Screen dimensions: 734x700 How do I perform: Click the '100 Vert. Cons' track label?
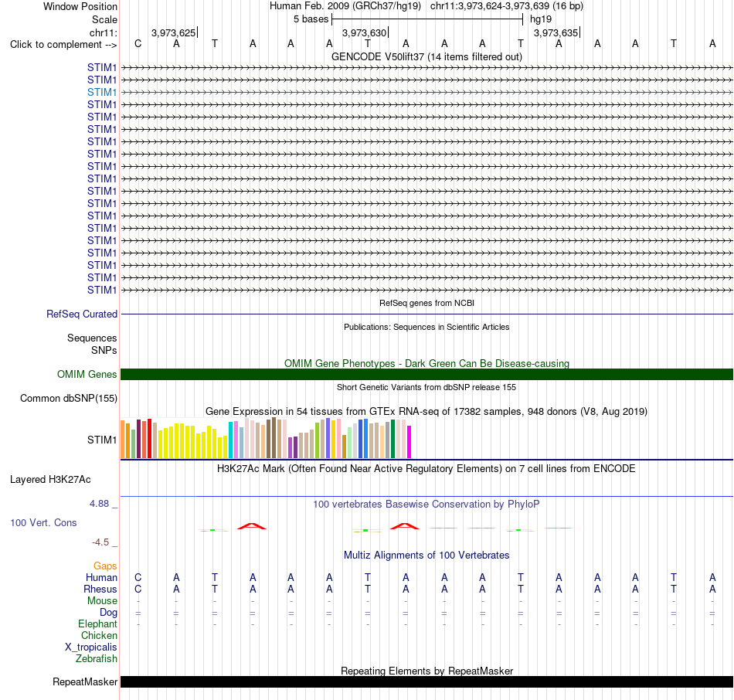pos(43,522)
